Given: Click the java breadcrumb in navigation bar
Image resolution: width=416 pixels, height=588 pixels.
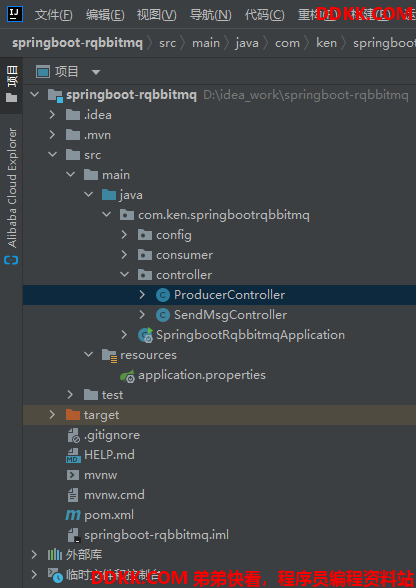Looking at the screenshot, I should (247, 43).
